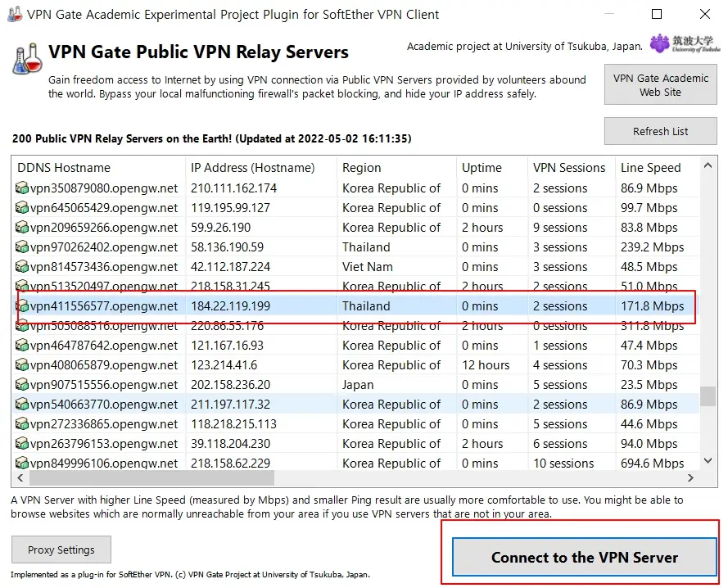
Task: Click server icon for vpn464787642.opengw.net
Action: coord(22,345)
